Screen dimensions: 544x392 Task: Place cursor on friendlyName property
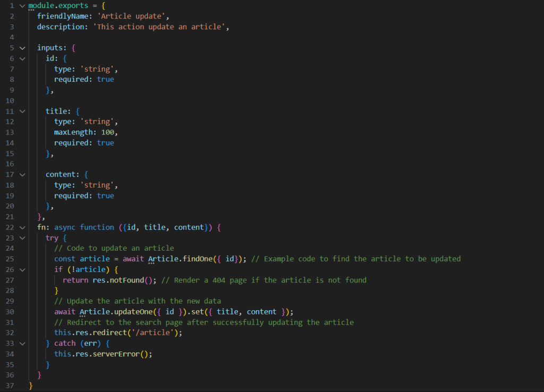pos(58,16)
